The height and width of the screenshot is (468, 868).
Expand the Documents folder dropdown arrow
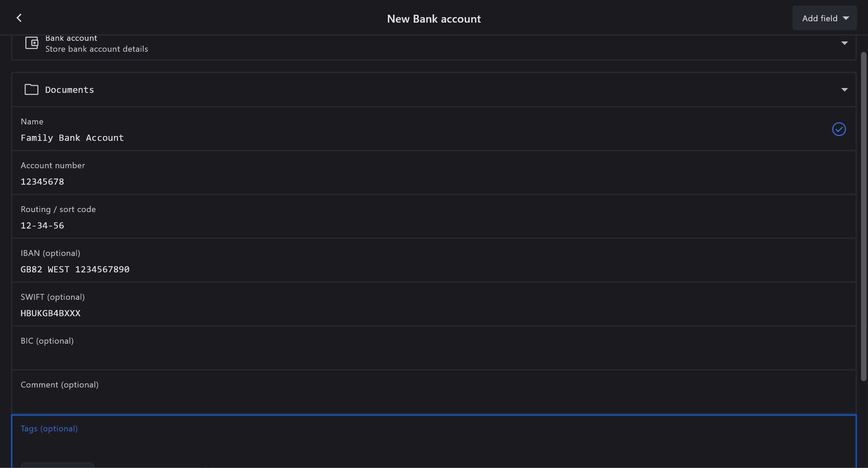click(844, 90)
